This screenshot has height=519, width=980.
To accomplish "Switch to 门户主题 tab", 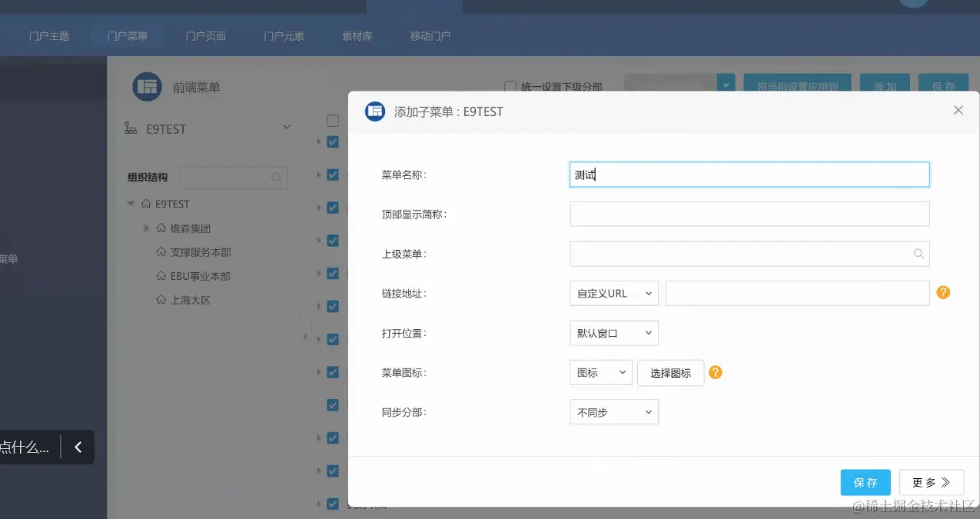I will [x=49, y=36].
